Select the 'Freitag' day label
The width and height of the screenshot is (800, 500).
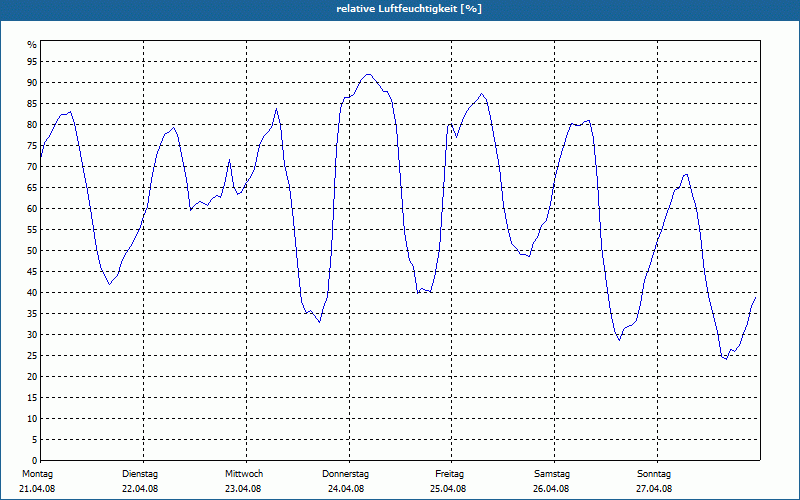[x=449, y=474]
